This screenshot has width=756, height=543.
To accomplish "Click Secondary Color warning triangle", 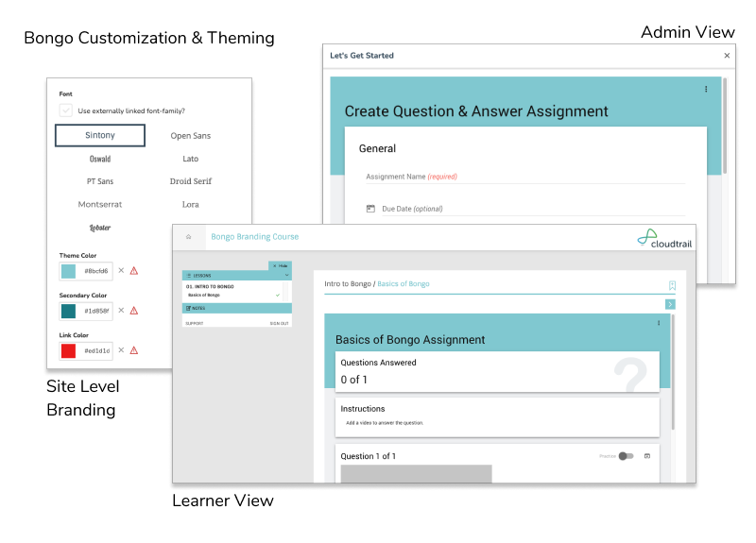I will tap(134, 311).
